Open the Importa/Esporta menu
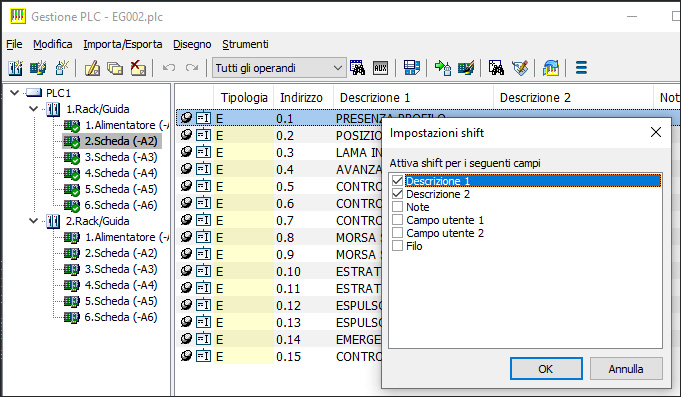This screenshot has width=681, height=397. [x=122, y=44]
